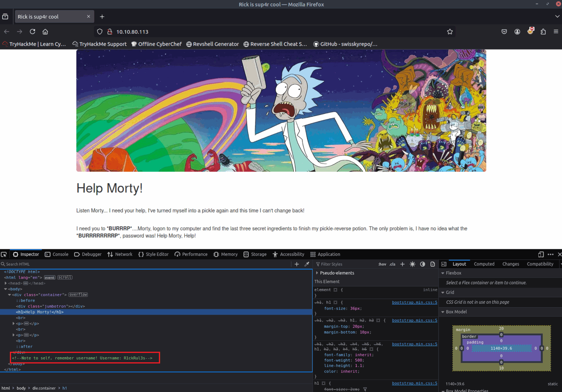
Task: Collapse the div class="container" node
Action: (9, 295)
